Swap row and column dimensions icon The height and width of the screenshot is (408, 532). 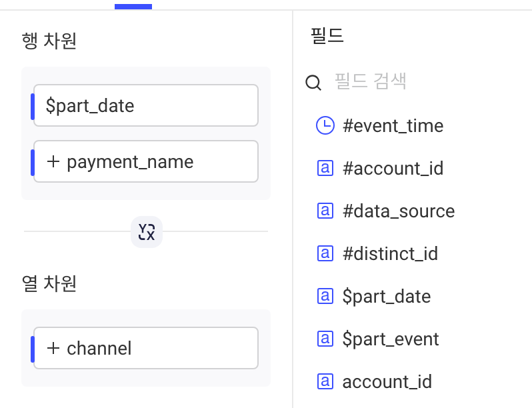[147, 232]
